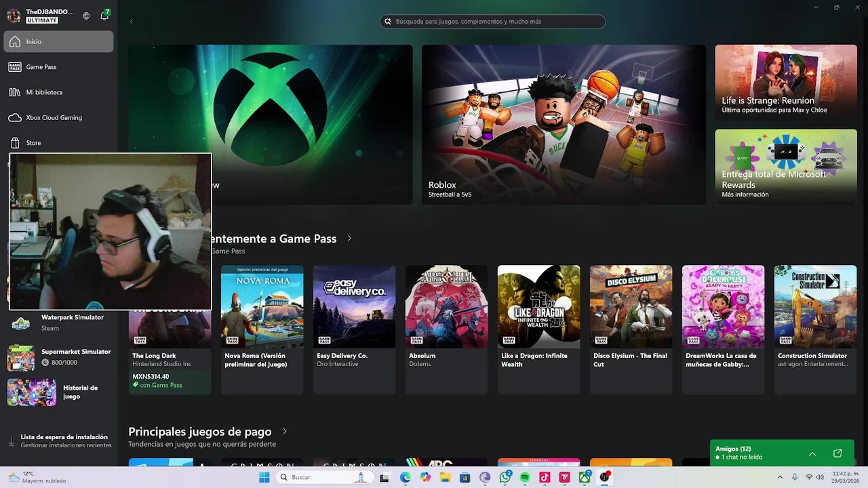Click the taskbar Buscar search box

[x=325, y=477]
